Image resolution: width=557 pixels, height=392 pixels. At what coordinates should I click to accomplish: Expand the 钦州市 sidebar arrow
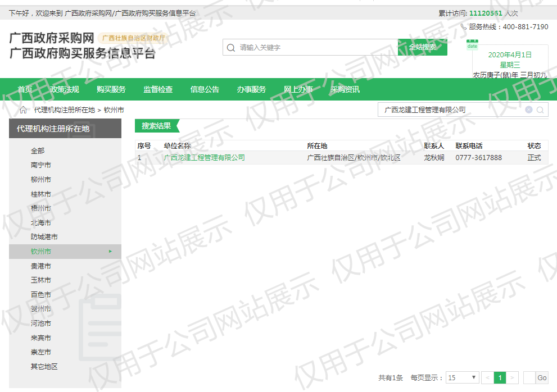coord(111,252)
